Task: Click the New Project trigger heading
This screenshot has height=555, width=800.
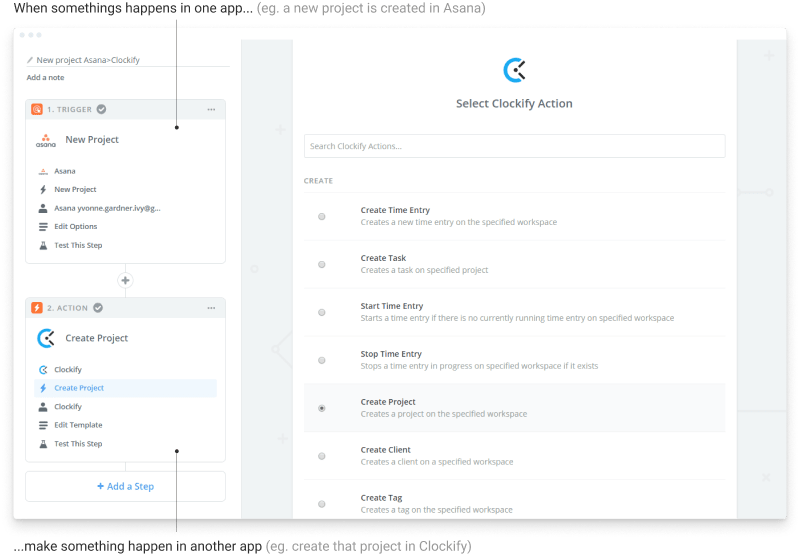Action: 92,140
